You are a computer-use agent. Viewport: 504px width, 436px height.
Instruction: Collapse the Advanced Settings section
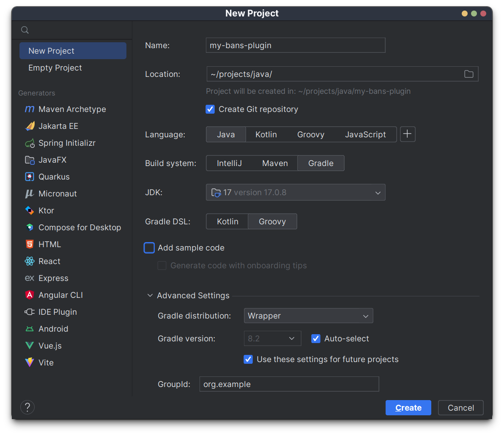point(150,295)
